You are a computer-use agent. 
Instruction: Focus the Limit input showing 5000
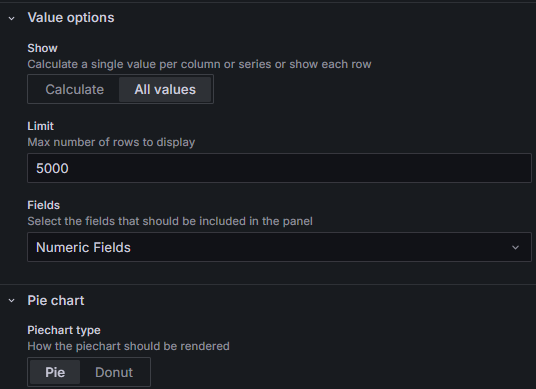pyautogui.click(x=280, y=168)
